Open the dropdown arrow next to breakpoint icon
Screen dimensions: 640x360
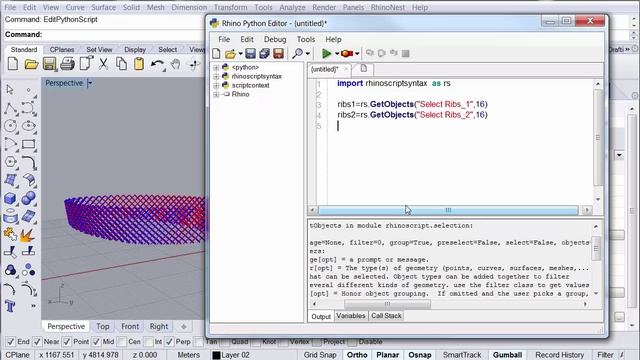click(x=357, y=53)
